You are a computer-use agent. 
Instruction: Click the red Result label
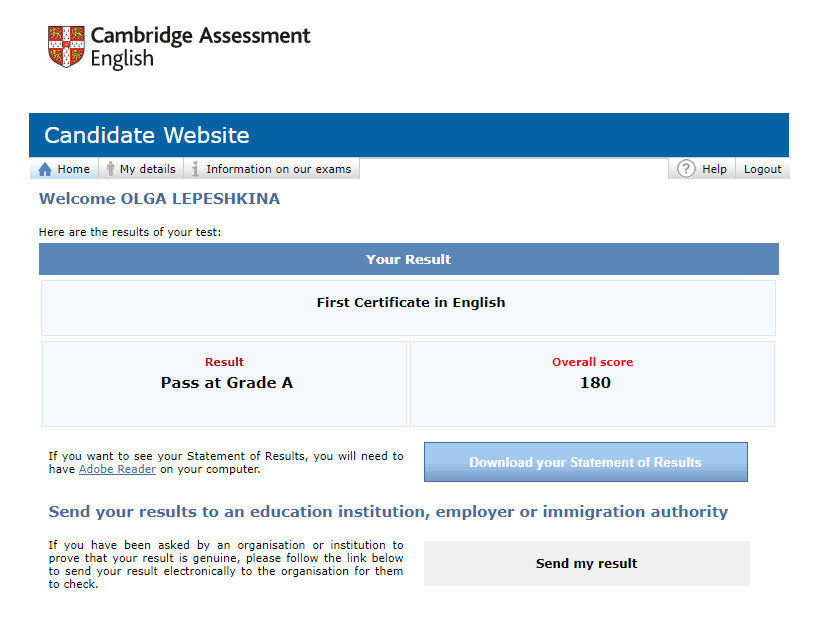click(x=224, y=362)
